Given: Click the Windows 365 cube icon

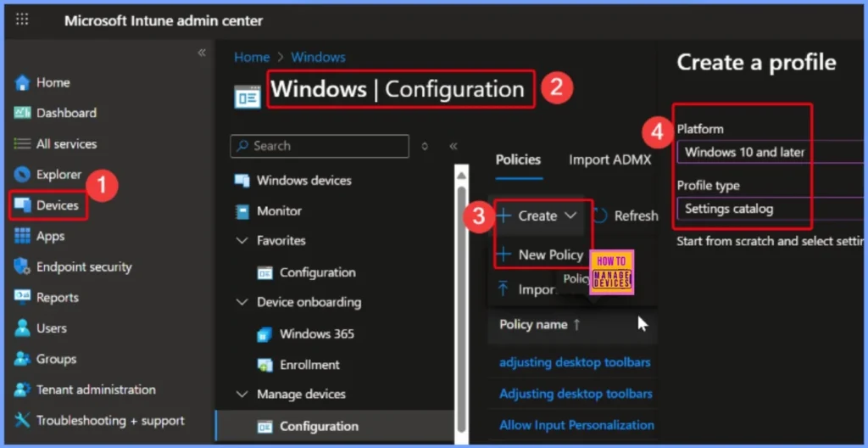Looking at the screenshot, I should point(264,334).
